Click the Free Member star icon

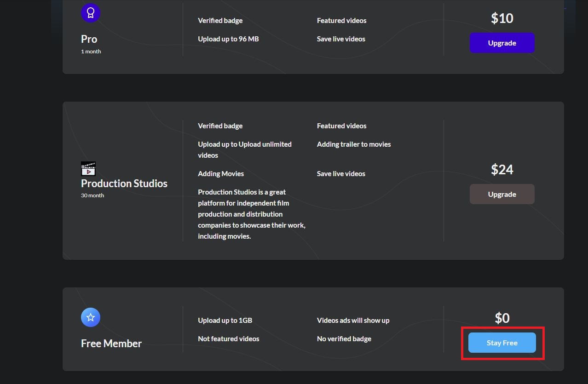[x=91, y=317]
